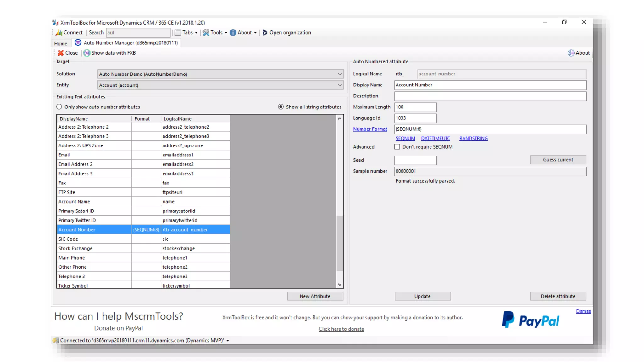Image resolution: width=644 pixels, height=362 pixels.
Task: Click the About info icon in the toolbar
Action: [233, 32]
